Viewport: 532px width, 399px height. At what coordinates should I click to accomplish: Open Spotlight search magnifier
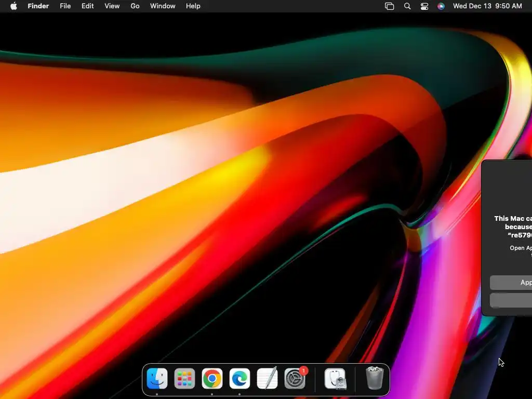point(407,6)
